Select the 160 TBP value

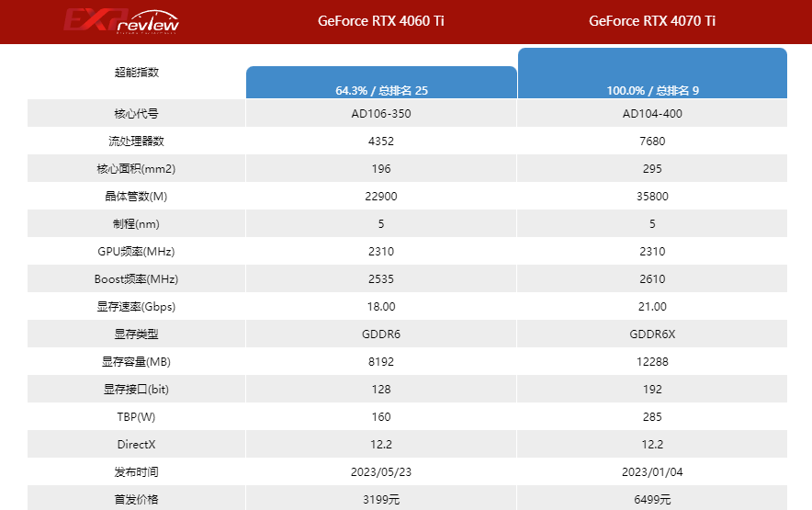pos(381,416)
